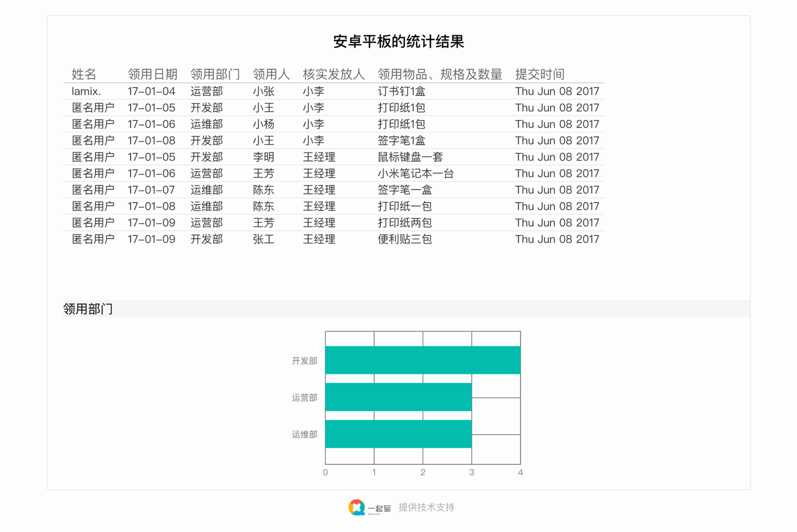Click the 签字笔一盒 item cell
Image resolution: width=797 pixels, height=532 pixels.
[405, 190]
